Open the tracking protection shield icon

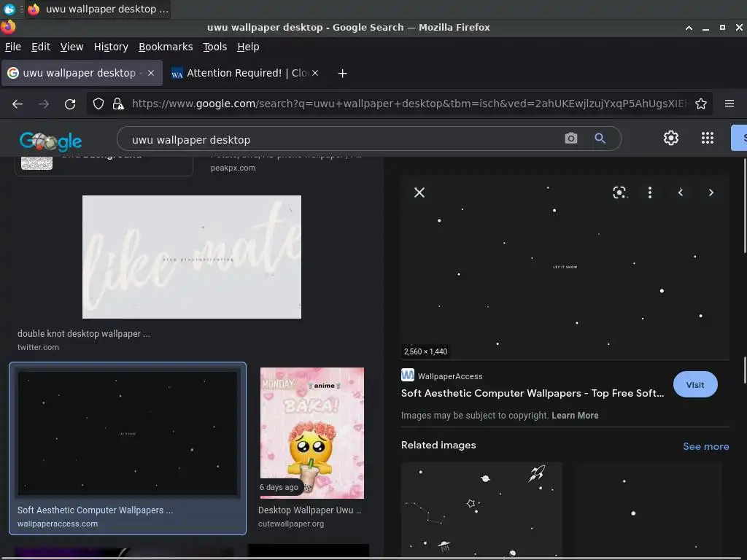(x=98, y=104)
